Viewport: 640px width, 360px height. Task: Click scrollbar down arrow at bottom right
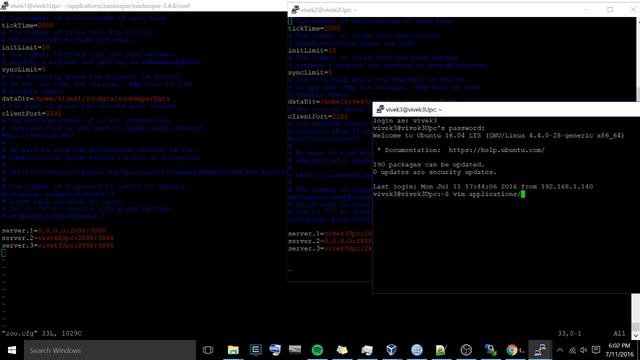[636, 335]
